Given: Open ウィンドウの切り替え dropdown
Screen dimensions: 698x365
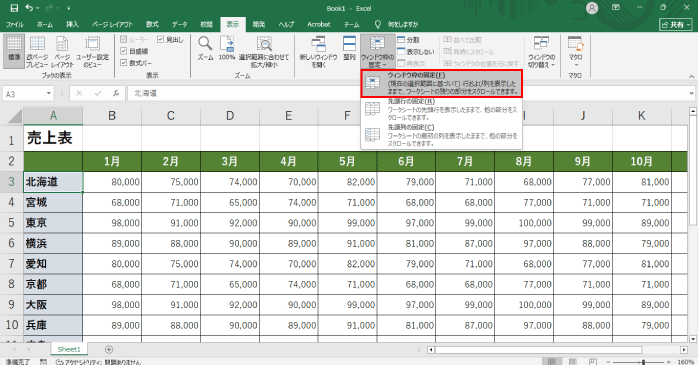Looking at the screenshot, I should pyautogui.click(x=541, y=52).
